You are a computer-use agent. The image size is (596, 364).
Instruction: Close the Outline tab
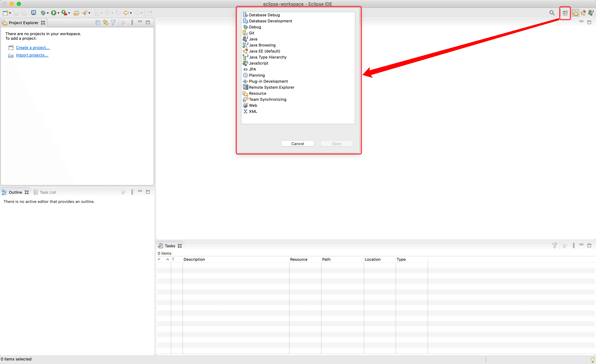[27, 192]
